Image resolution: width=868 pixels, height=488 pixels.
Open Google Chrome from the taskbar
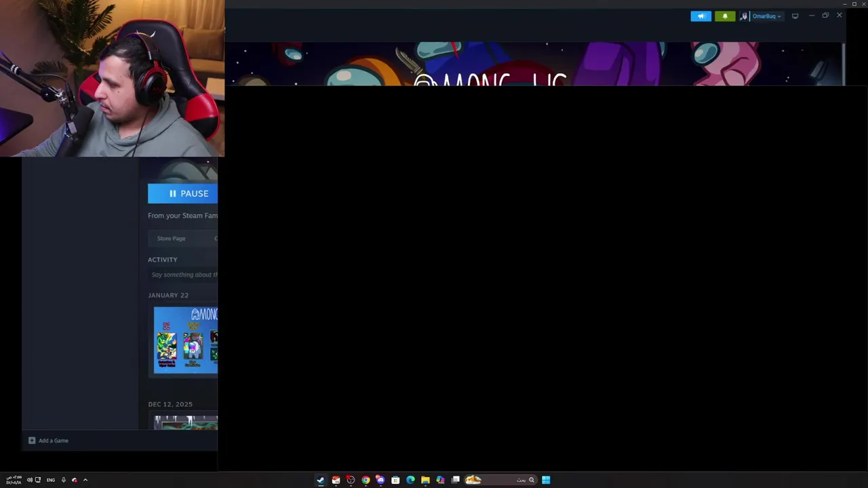366,480
